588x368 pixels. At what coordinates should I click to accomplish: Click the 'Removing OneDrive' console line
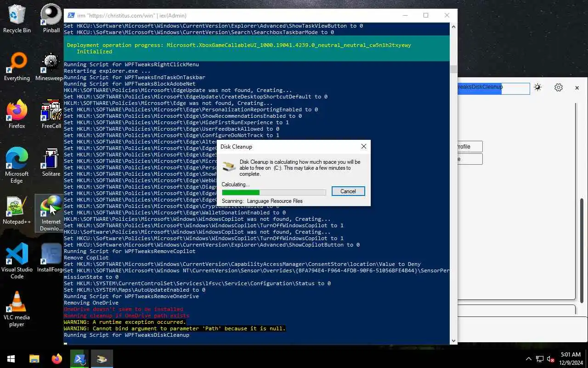click(x=91, y=303)
